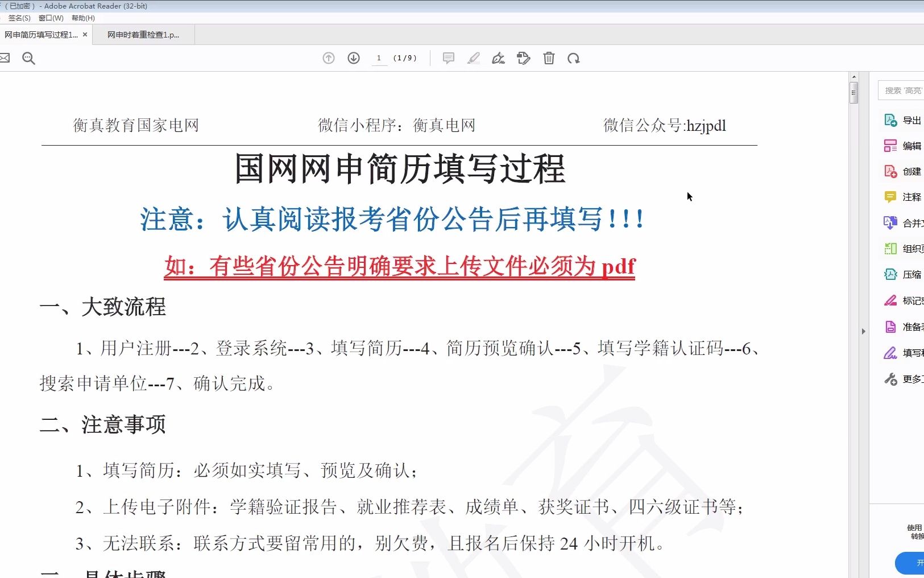
Task: Open the 合并 files tool
Action: 903,223
